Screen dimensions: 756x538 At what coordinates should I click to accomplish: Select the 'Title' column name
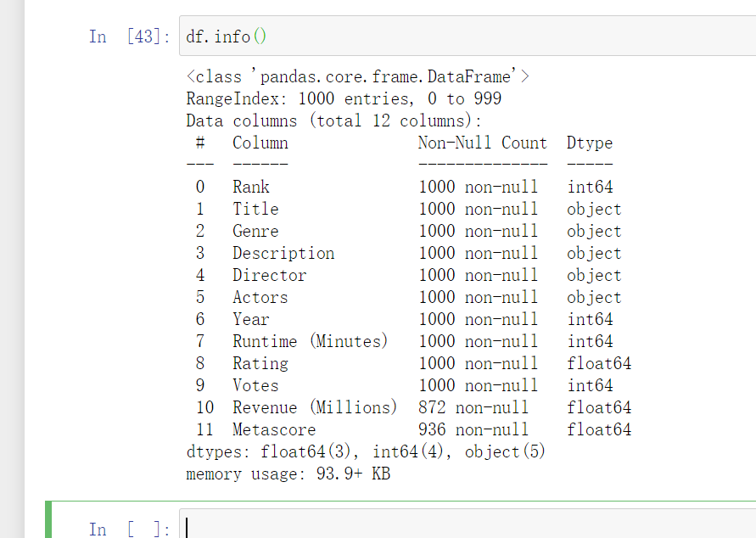pyautogui.click(x=255, y=210)
